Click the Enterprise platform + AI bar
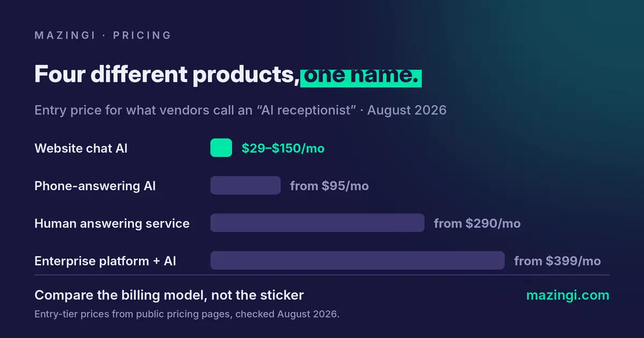 pyautogui.click(x=357, y=261)
